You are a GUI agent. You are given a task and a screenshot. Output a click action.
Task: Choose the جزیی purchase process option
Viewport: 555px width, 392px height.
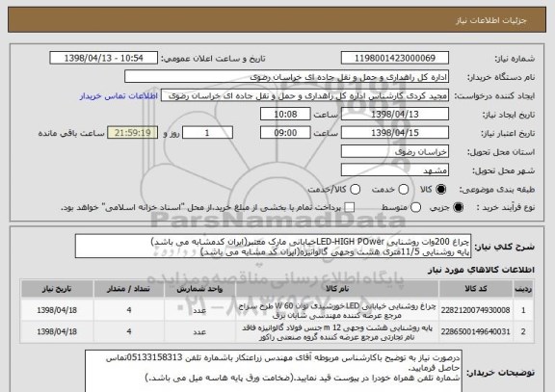click(458, 207)
